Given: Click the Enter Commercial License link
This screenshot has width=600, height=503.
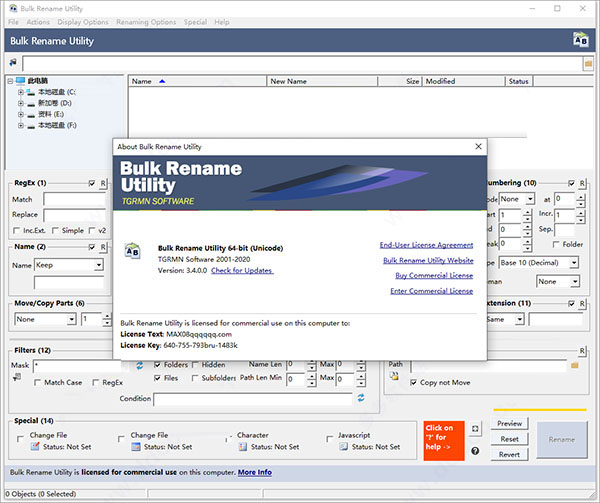Looking at the screenshot, I should 431,291.
